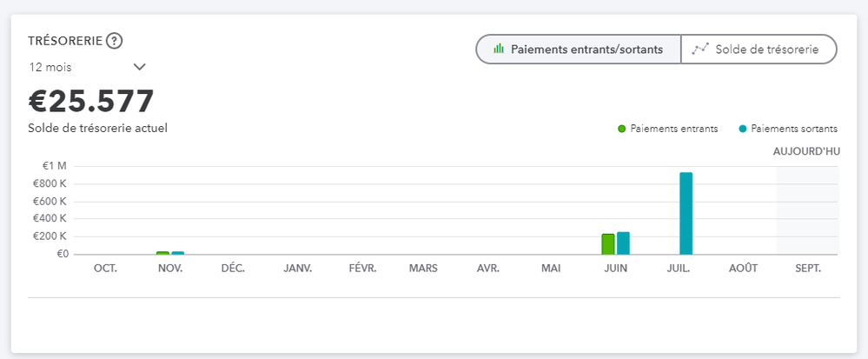Click the line graph icon in Solde de trésorerie
This screenshot has height=359, width=868.
(700, 50)
